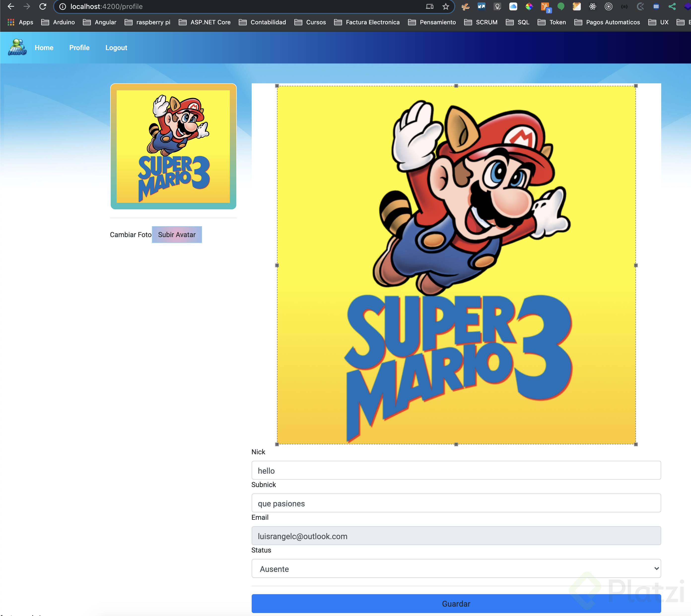Screen dimensions: 691x616
Task: Click the Nick input field
Action: point(456,470)
